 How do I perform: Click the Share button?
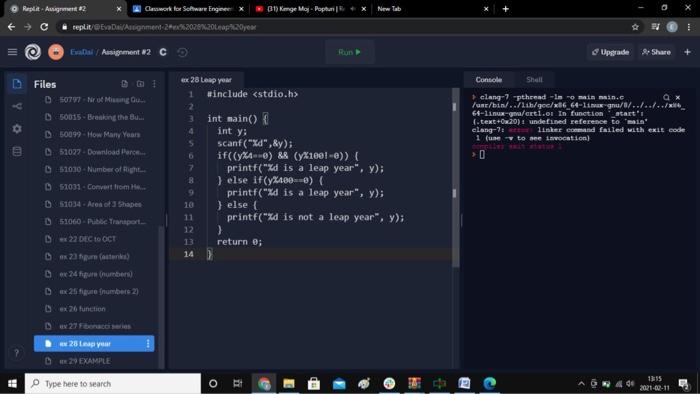point(656,52)
